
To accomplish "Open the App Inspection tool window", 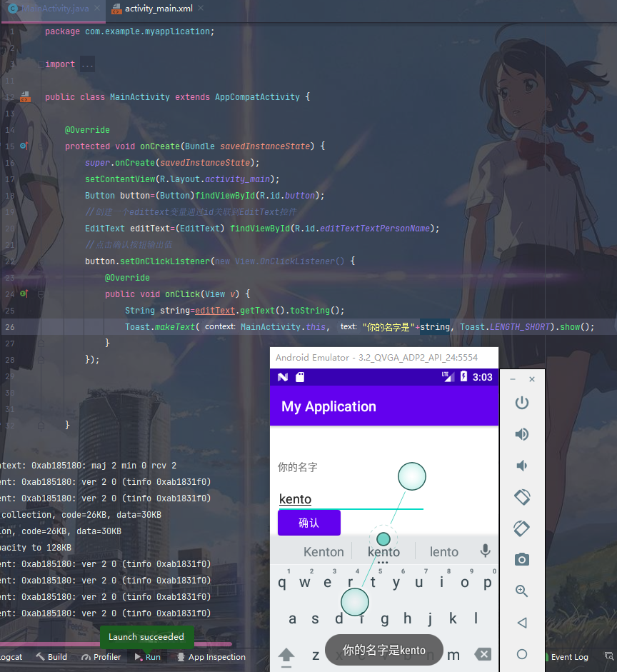I will (211, 657).
